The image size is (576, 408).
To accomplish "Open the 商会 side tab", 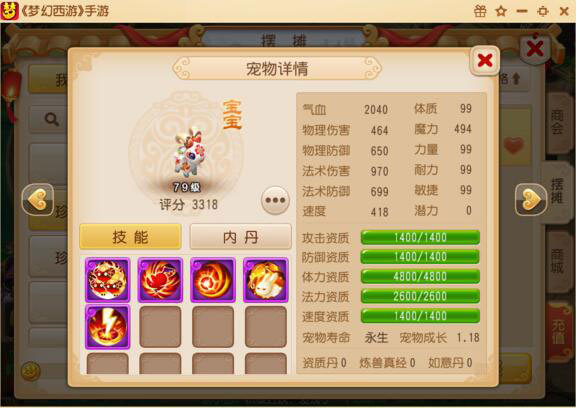I will (557, 123).
